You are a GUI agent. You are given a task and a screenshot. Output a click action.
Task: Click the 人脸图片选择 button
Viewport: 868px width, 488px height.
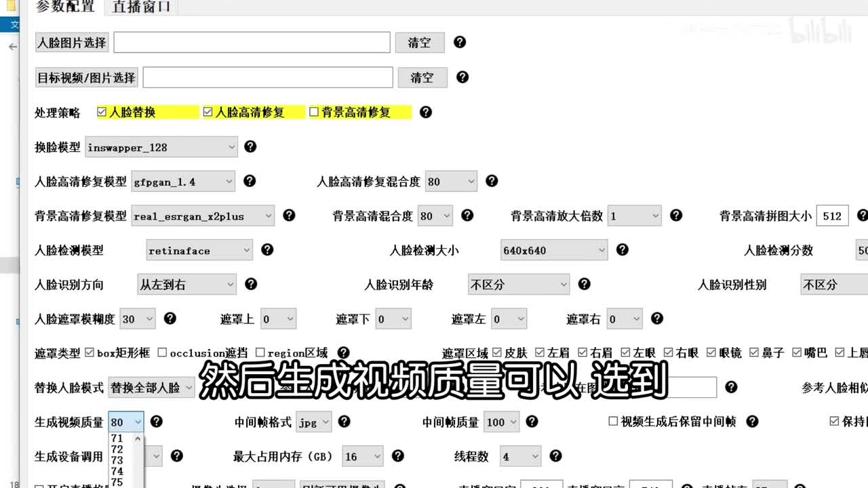coord(71,43)
